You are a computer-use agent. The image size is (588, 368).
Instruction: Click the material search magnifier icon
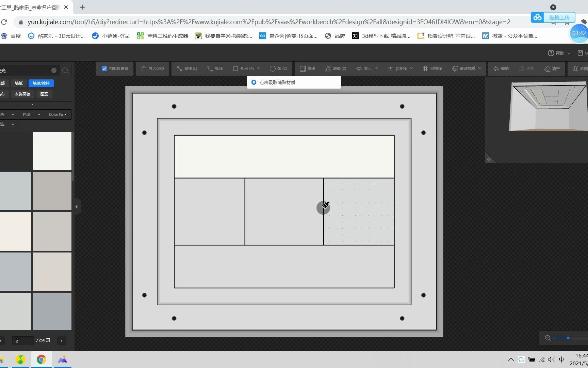click(65, 71)
